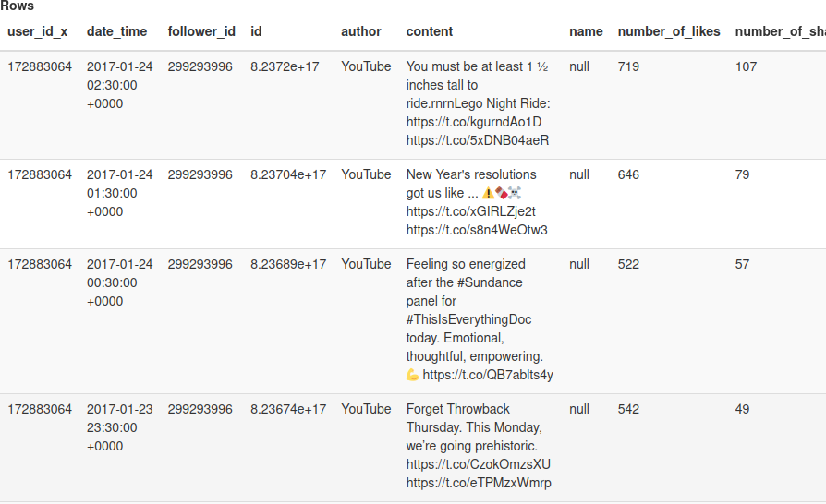
Task: Click the New Year's resolutions tweet content
Action: 478,202
